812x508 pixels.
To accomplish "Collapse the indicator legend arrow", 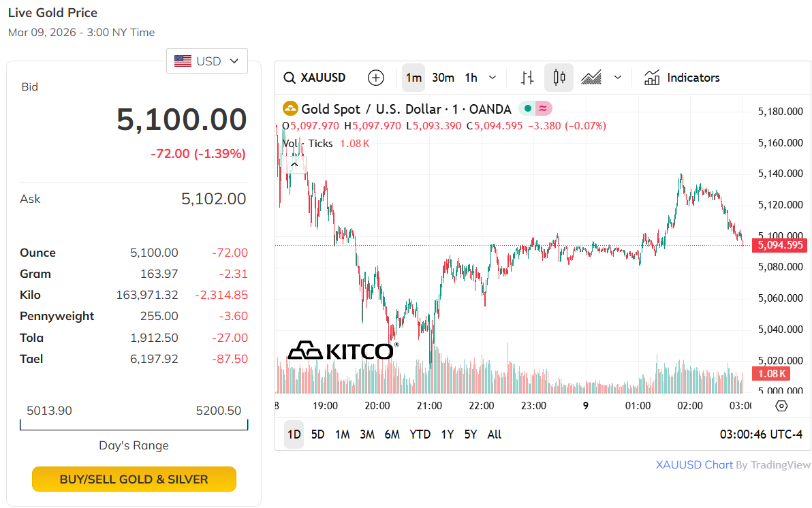I will (295, 164).
